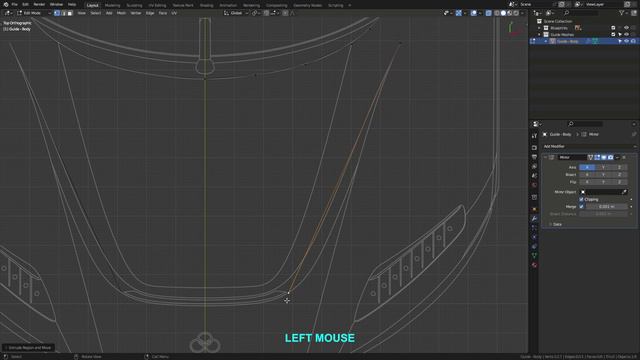Select the Scene Collection row
Screen dimensions: 640x360
(558, 21)
